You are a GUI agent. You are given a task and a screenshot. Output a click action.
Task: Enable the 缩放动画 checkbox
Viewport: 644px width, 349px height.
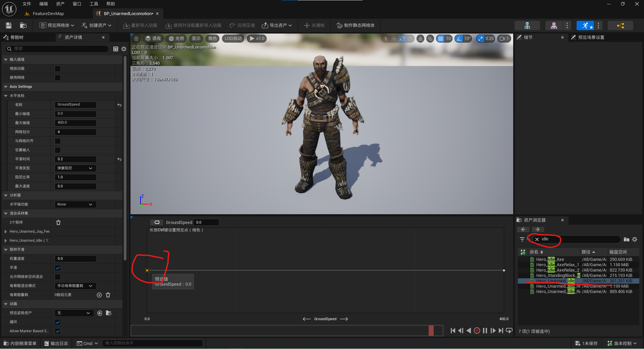click(58, 69)
